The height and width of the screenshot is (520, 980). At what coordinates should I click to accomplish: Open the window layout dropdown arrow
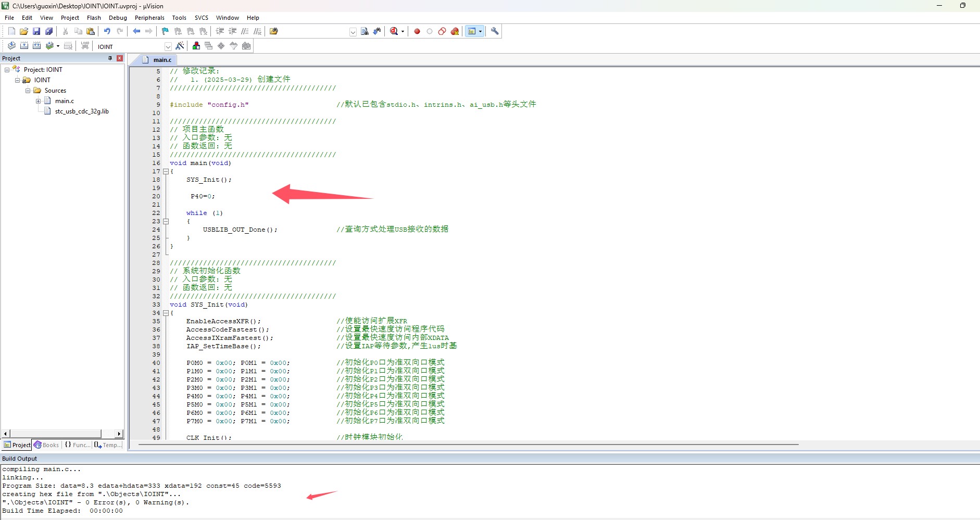point(480,31)
